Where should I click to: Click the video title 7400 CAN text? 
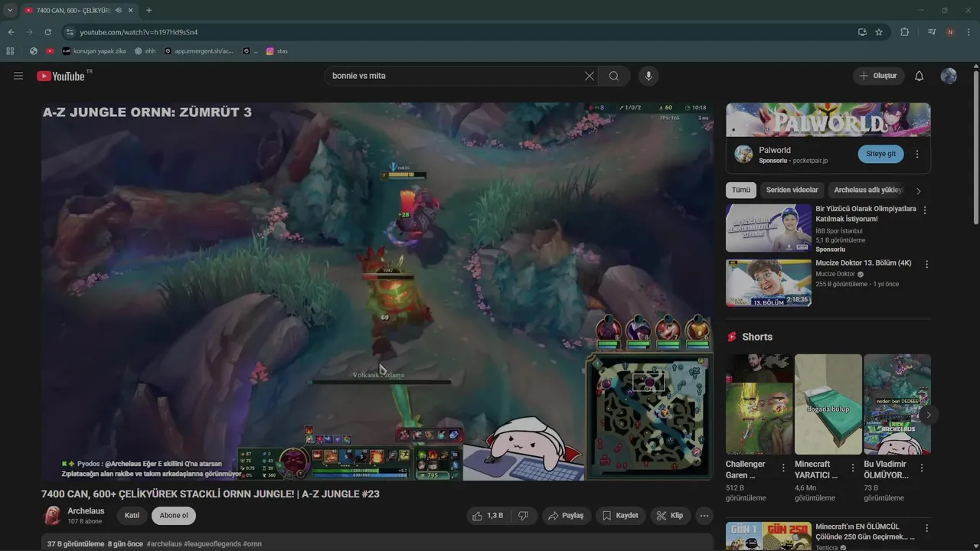[211, 494]
